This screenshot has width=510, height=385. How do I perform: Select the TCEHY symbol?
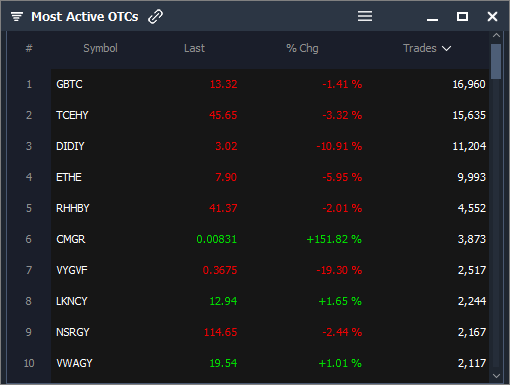72,115
